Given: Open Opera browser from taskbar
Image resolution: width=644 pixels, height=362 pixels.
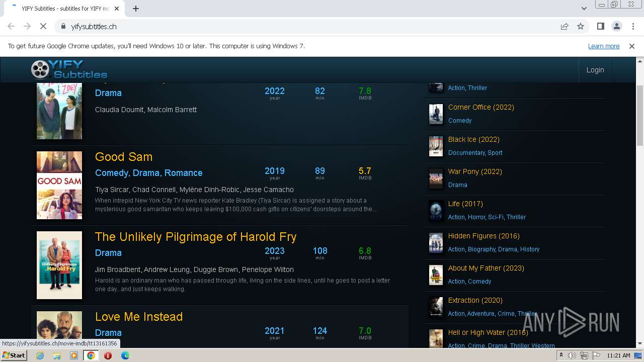Looking at the screenshot, I should tap(108, 355).
